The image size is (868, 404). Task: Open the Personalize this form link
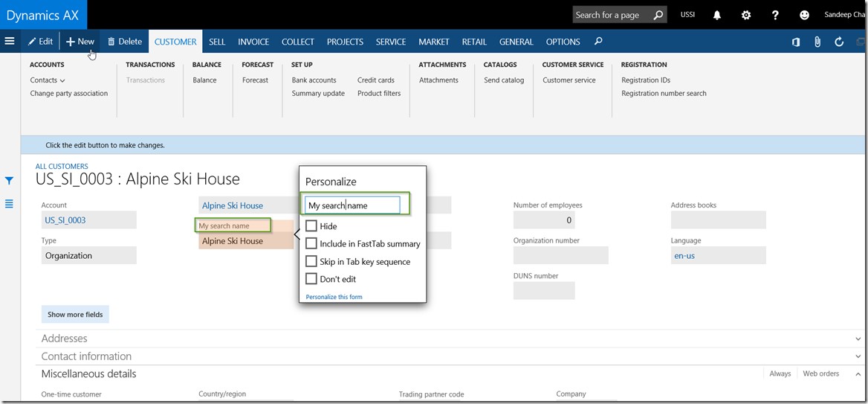334,297
